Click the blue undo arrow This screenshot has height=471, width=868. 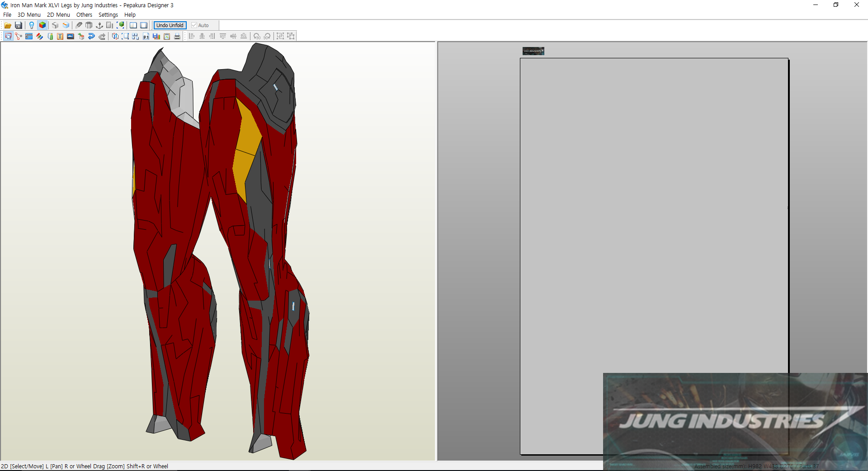coord(91,36)
